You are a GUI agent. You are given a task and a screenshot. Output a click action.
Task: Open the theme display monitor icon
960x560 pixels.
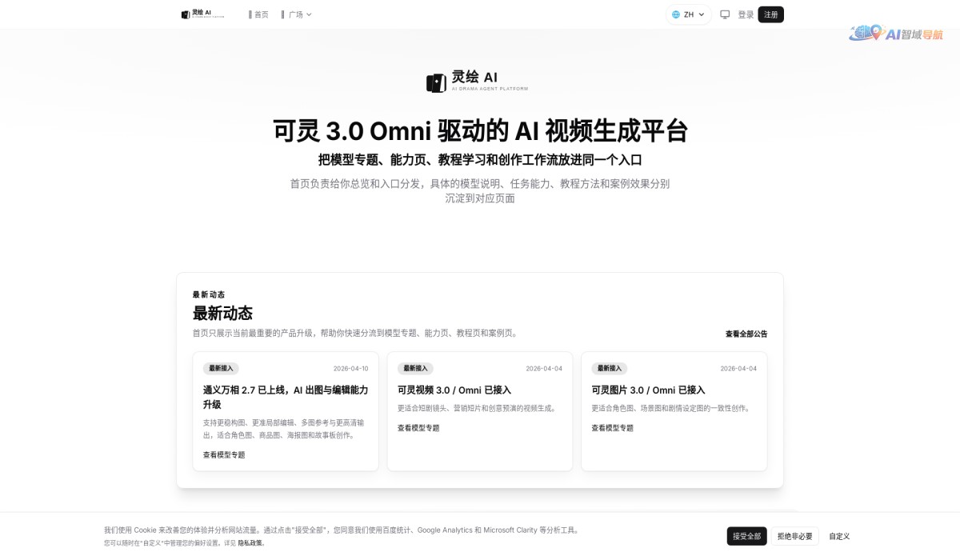click(725, 14)
